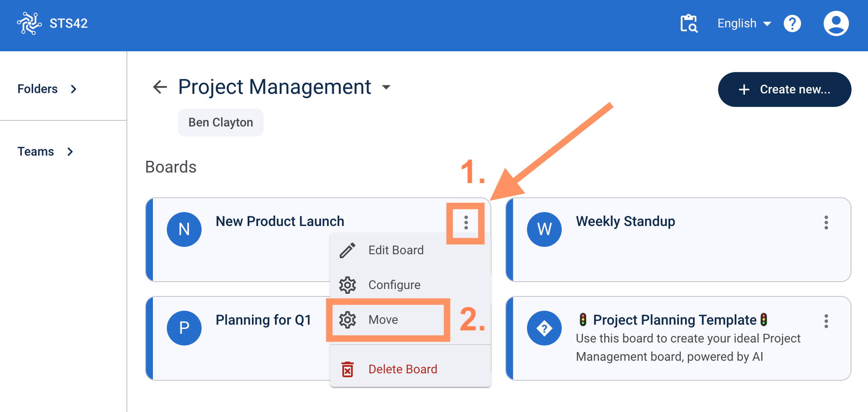Select Move from the board menu
This screenshot has width=868, height=412.
[x=383, y=320]
